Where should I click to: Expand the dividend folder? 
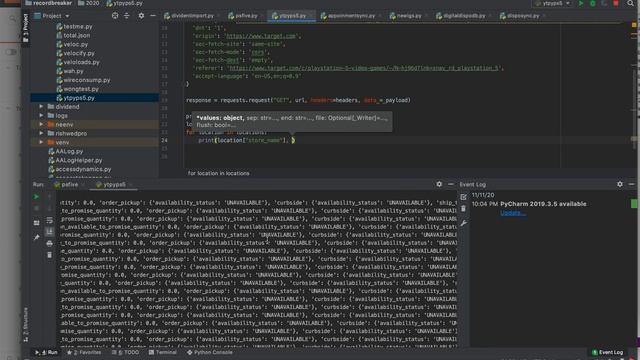tap(41, 107)
